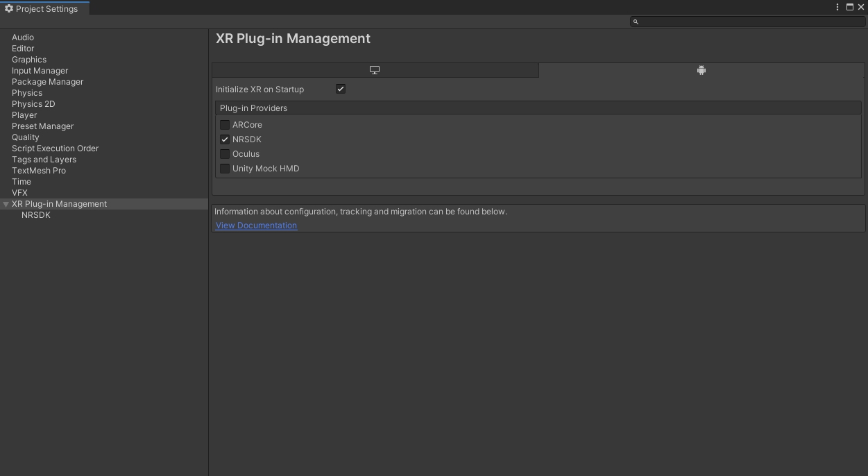Enable the Oculus plug-in provider
This screenshot has height=476, width=868.
pos(225,154)
